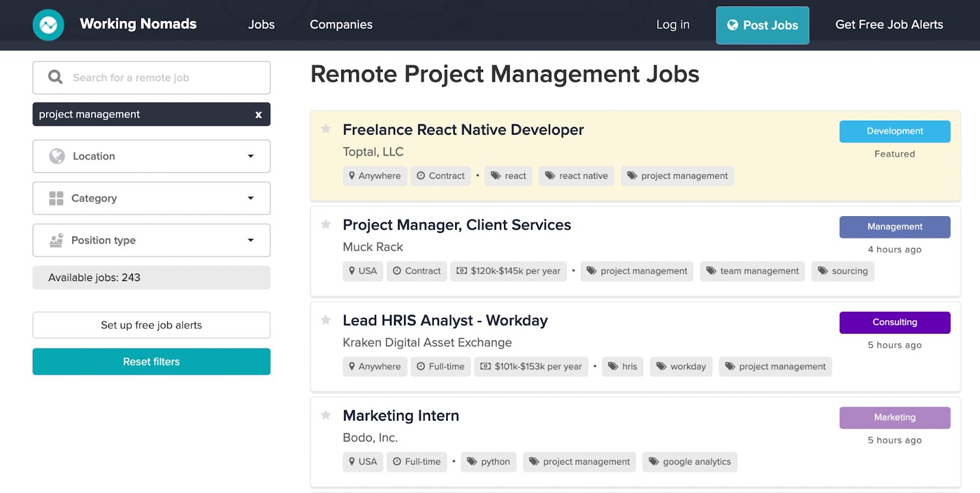Select the react tag
980x493 pixels.
click(x=509, y=176)
